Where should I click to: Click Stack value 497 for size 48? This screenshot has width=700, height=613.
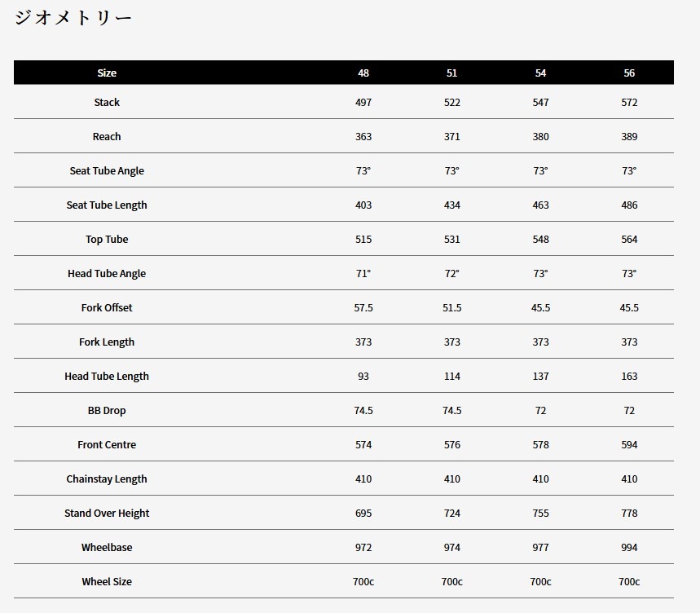[x=363, y=103]
